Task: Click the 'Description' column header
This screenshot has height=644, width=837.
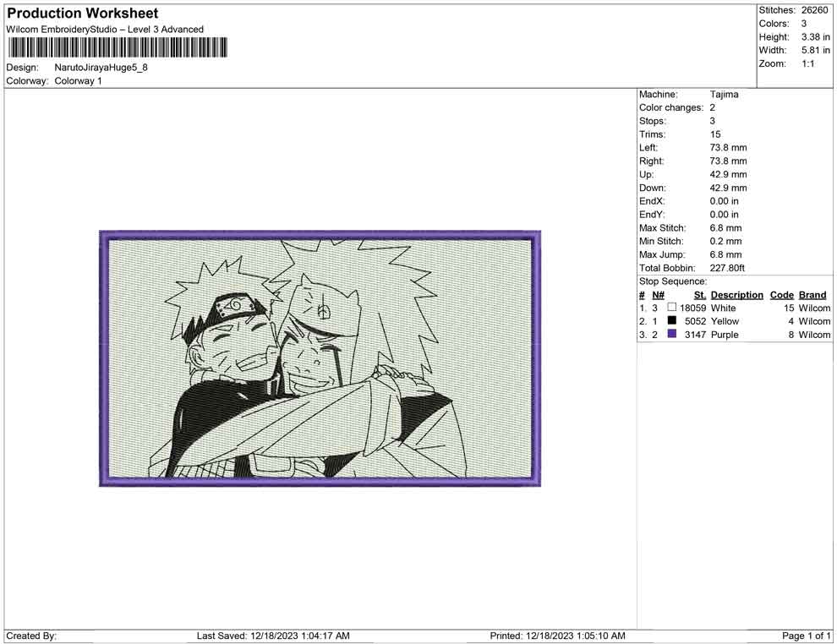Action: click(x=737, y=295)
